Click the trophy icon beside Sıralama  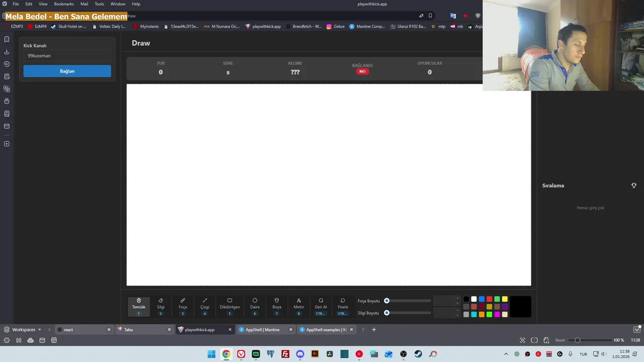coord(634,186)
